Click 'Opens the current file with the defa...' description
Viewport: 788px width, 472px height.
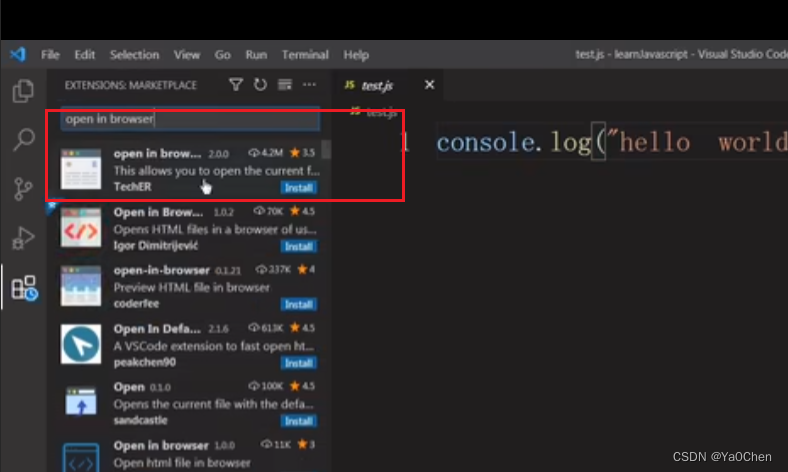point(214,404)
